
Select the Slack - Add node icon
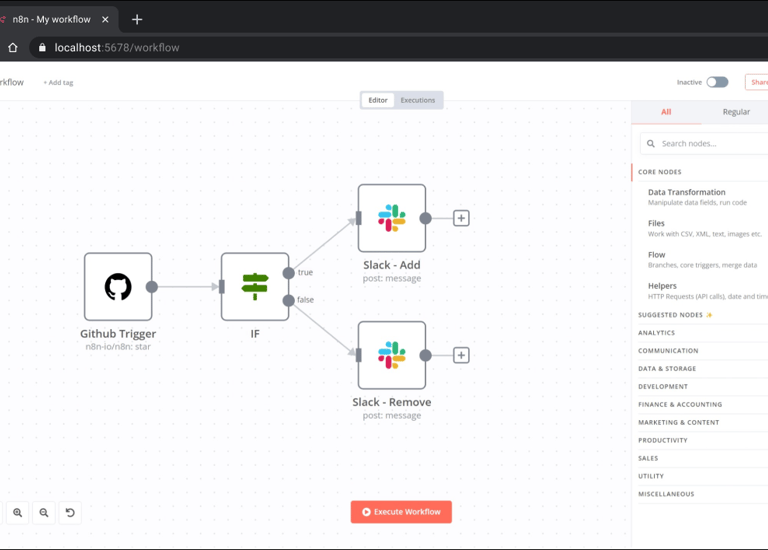coord(392,218)
